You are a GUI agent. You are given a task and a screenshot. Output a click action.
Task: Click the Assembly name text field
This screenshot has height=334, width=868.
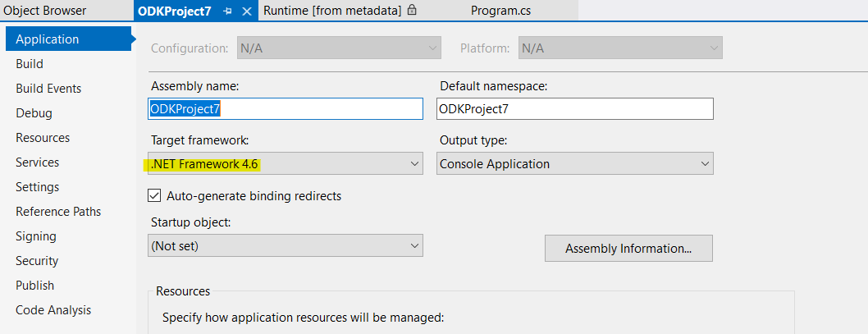click(x=286, y=109)
